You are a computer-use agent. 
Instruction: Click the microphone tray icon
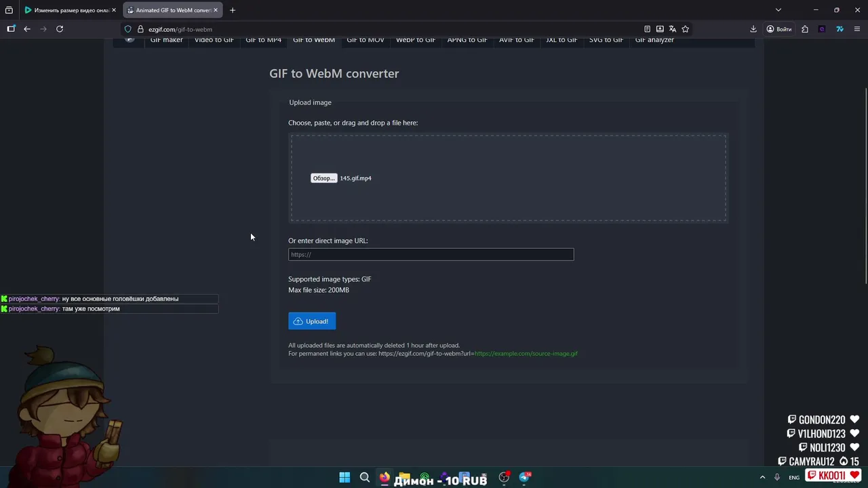[777, 477]
